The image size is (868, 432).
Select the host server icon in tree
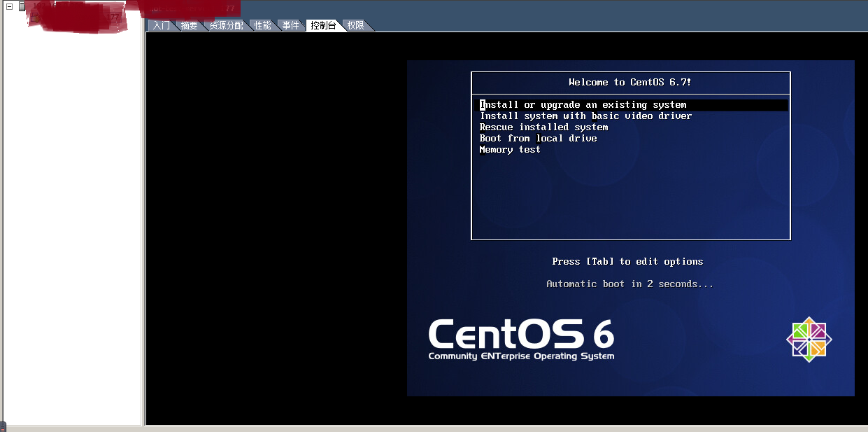click(22, 6)
